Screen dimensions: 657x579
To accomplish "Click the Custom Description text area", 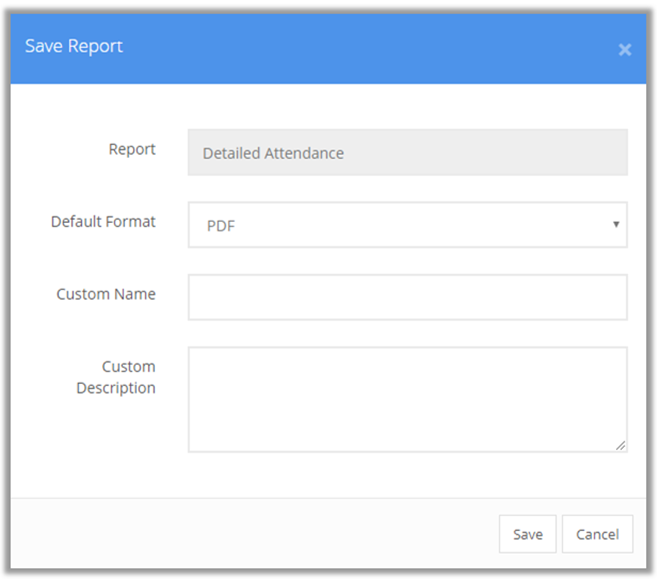I will [407, 399].
